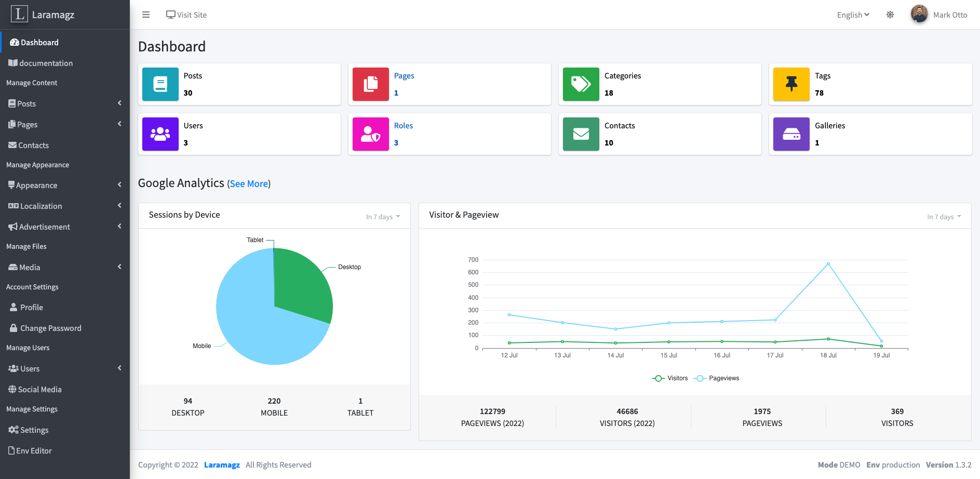This screenshot has width=980, height=479.
Task: Click the magenta Roles shield icon
Action: click(371, 134)
